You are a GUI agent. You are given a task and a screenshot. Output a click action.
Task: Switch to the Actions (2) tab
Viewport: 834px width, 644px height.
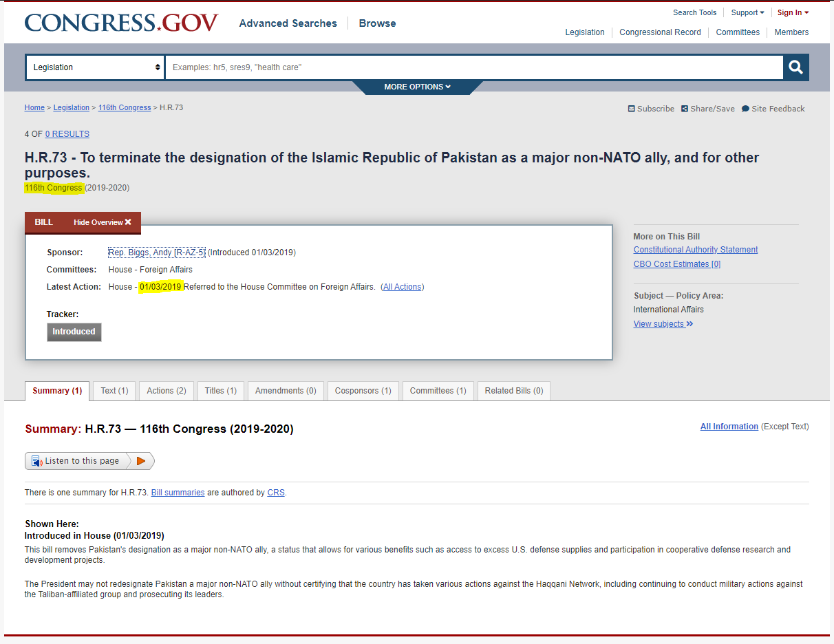point(167,391)
